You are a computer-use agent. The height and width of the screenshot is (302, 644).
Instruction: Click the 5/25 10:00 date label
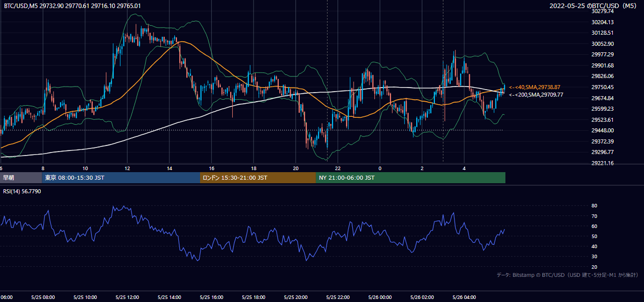(85, 297)
